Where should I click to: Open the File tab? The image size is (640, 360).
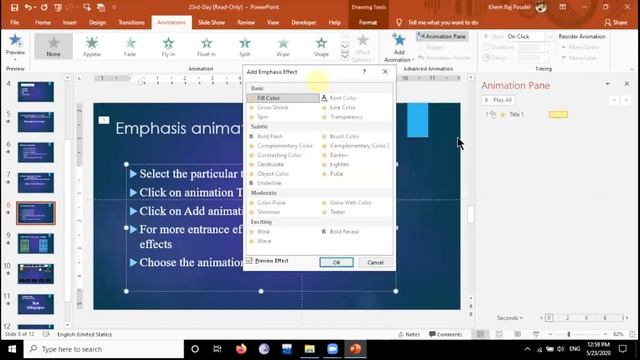tap(14, 22)
